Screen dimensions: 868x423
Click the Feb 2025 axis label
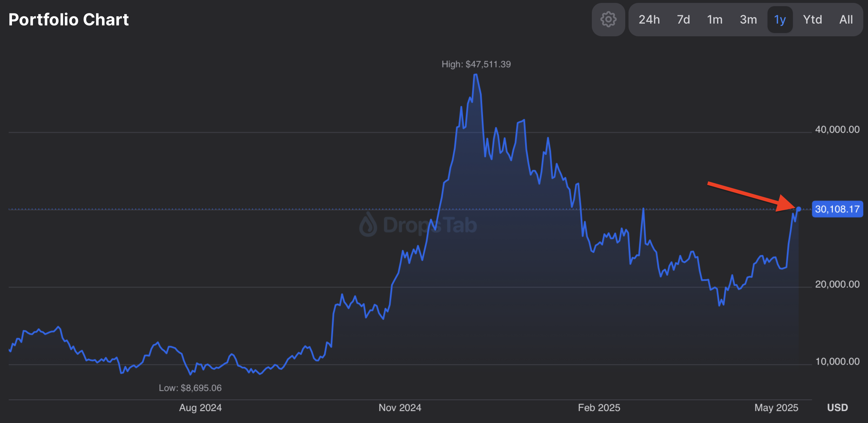pyautogui.click(x=599, y=408)
